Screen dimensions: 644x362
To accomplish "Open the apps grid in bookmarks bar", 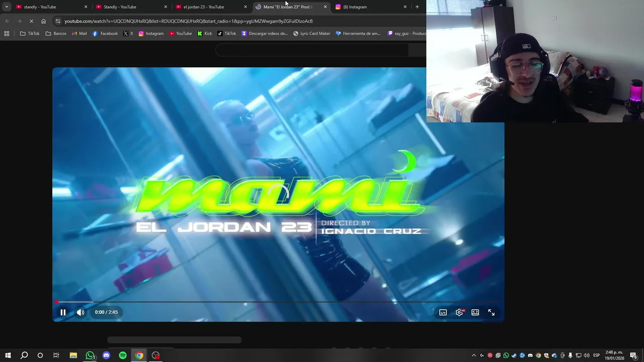I will 7,34.
